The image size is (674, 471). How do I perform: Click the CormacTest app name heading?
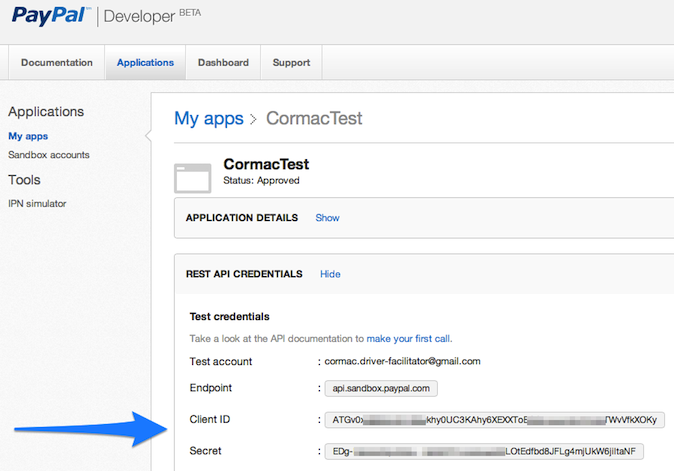click(266, 164)
